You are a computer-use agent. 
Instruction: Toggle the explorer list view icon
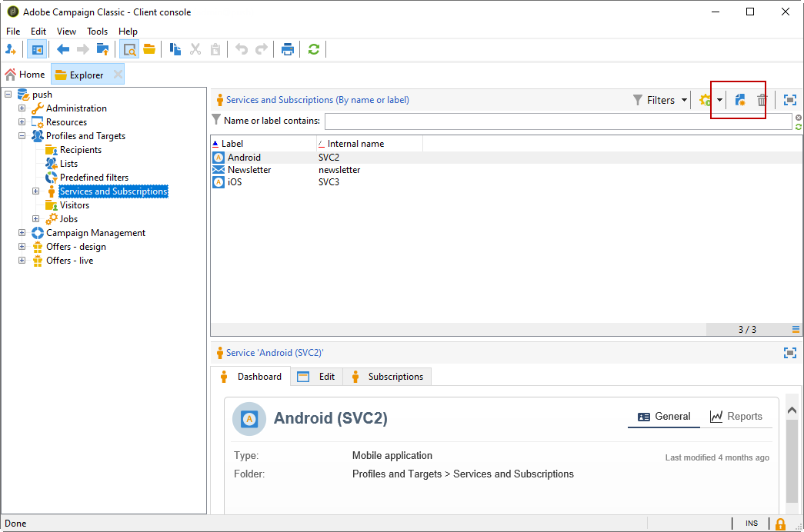point(129,50)
